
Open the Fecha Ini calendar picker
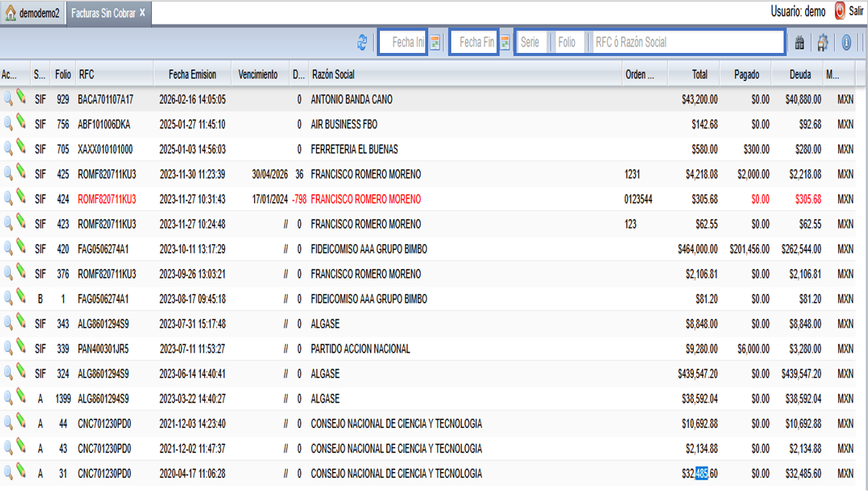click(x=435, y=42)
